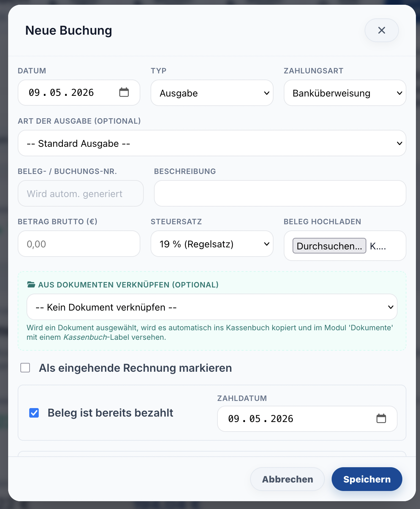Close the Neue Buchung dialog with X
The height and width of the screenshot is (509, 420).
(x=382, y=30)
